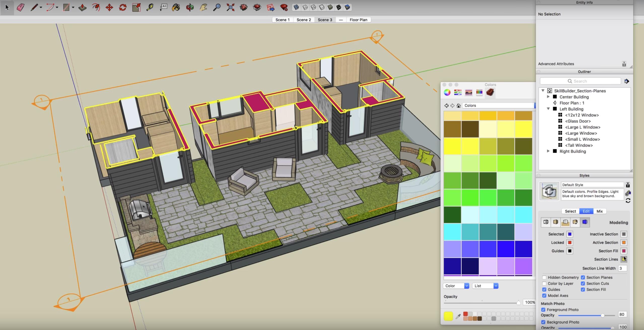Select the Tape Measure tool
The image size is (644, 330).
(150, 7)
